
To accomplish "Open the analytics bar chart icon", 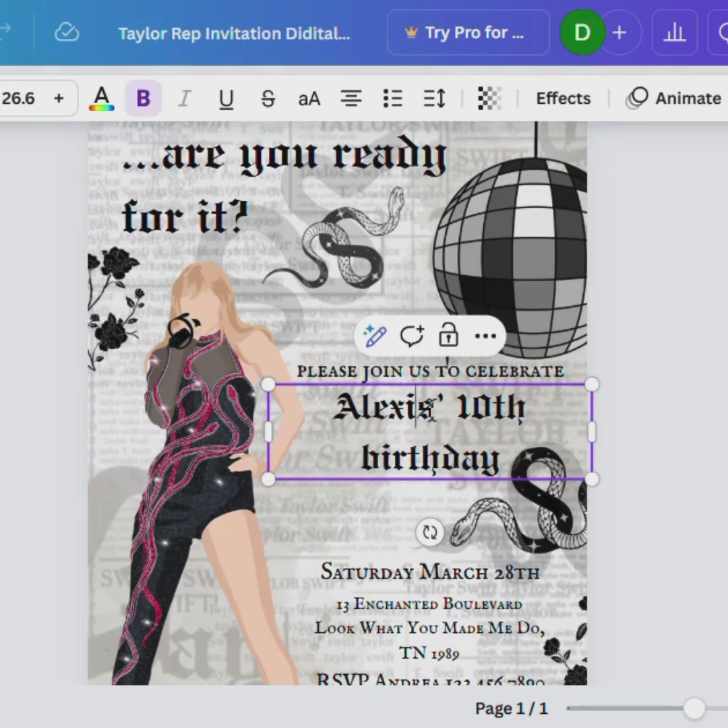I will (x=674, y=32).
